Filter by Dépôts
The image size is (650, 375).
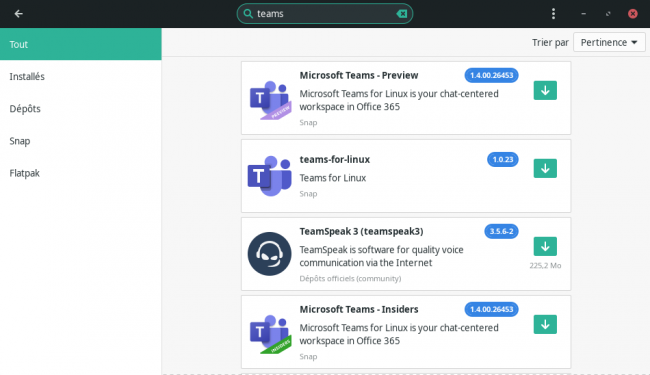click(x=81, y=109)
